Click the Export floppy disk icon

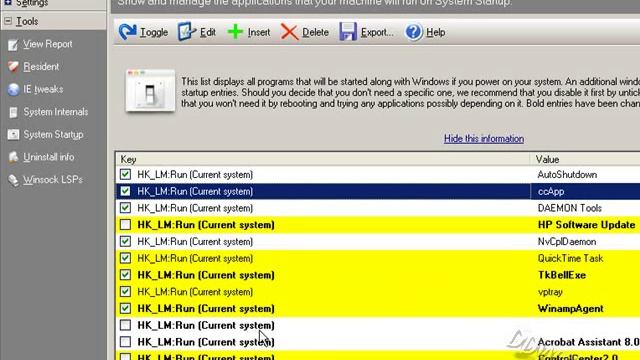pyautogui.click(x=348, y=32)
